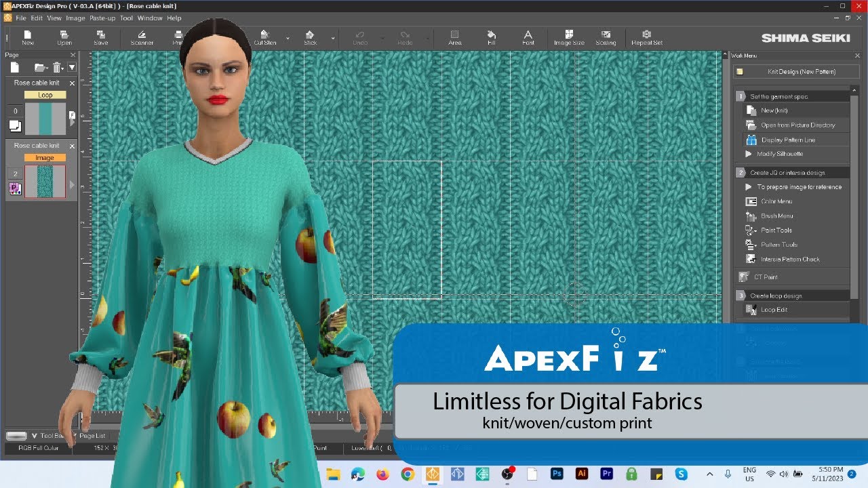Open Chrome from the taskbar

[408, 474]
